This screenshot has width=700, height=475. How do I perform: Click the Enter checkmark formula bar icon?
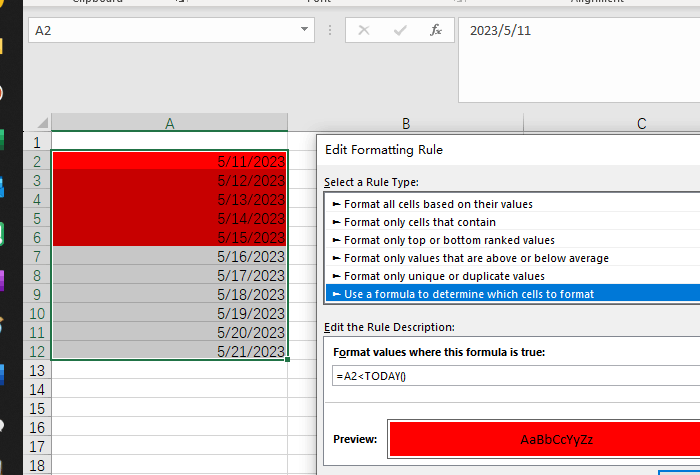click(x=400, y=30)
